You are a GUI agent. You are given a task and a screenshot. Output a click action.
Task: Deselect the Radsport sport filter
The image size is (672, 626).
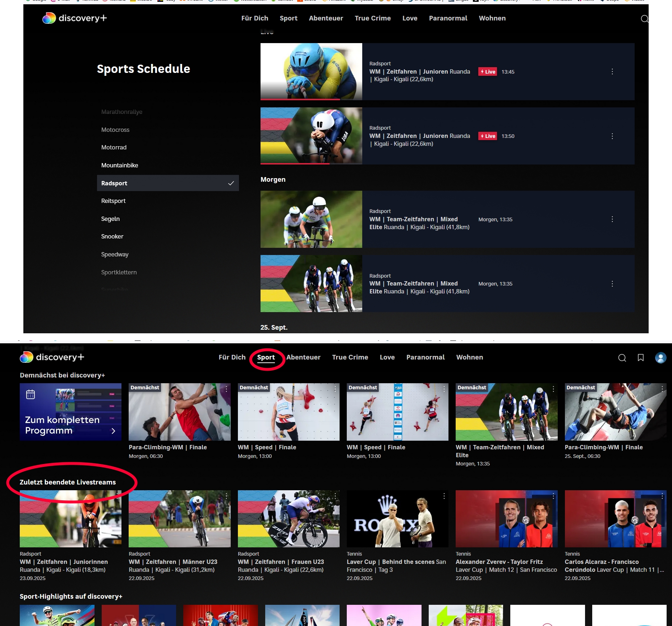pos(168,183)
